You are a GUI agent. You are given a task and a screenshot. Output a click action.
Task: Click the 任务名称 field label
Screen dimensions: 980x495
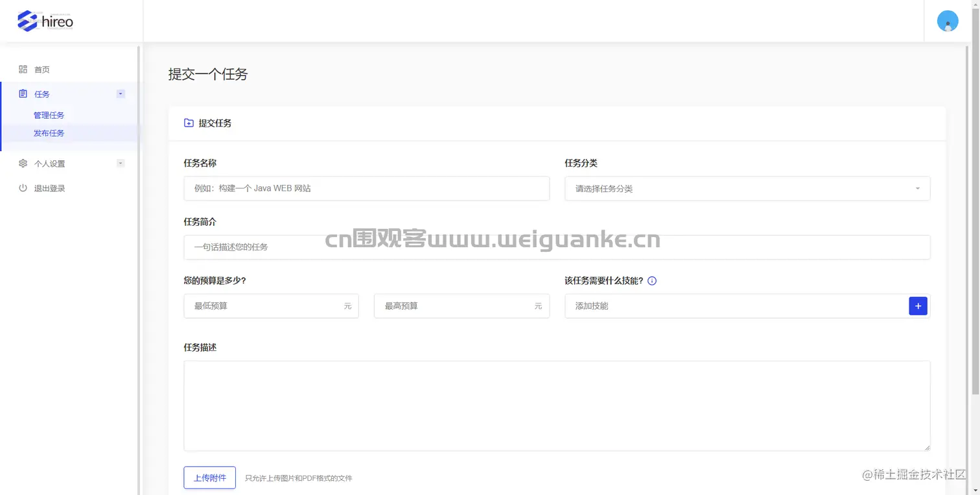200,163
